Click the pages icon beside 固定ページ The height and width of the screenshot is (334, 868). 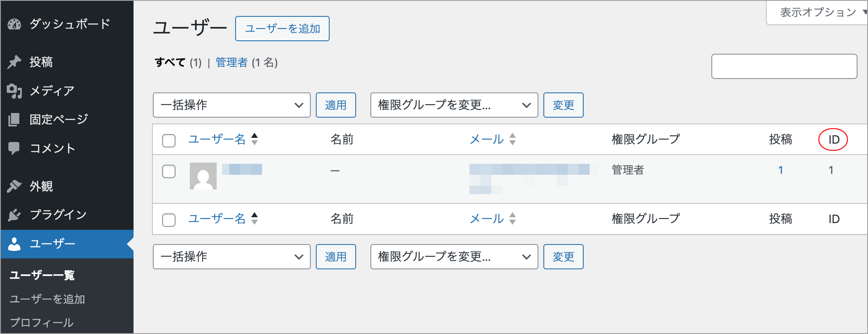(14, 120)
